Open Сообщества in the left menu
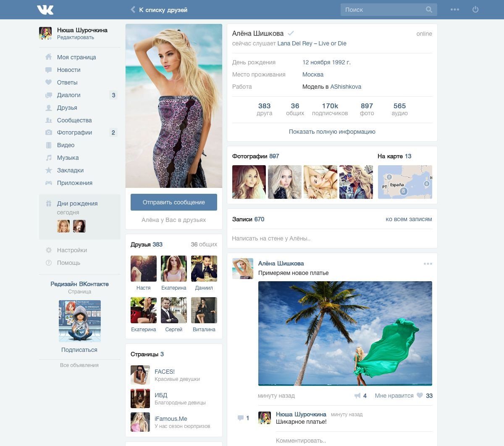The height and width of the screenshot is (446, 504). pos(74,120)
